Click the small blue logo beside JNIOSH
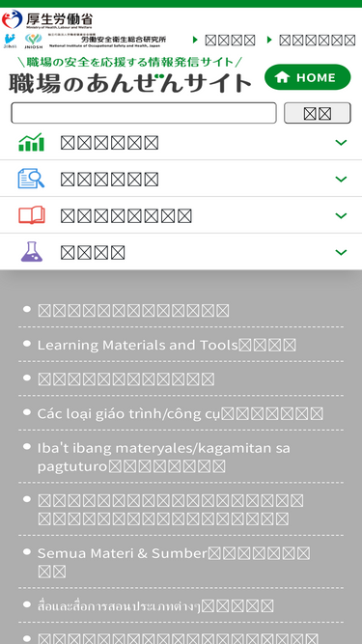 pos(10,41)
